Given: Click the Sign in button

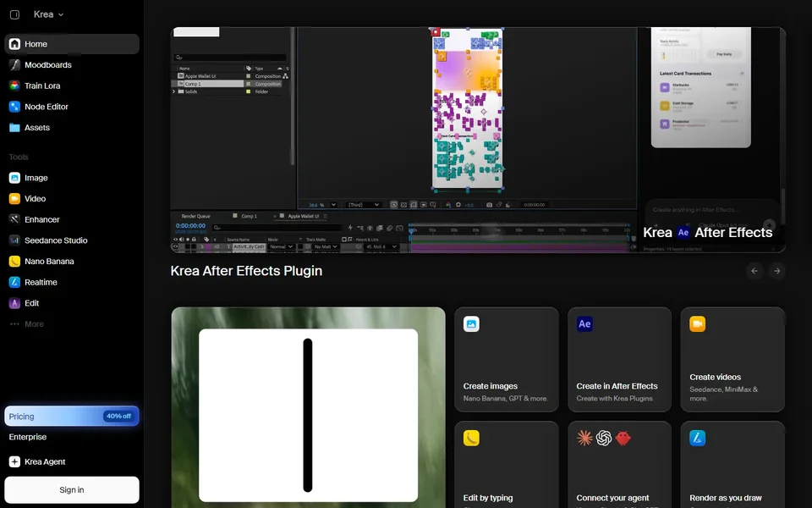Looking at the screenshot, I should coord(71,490).
